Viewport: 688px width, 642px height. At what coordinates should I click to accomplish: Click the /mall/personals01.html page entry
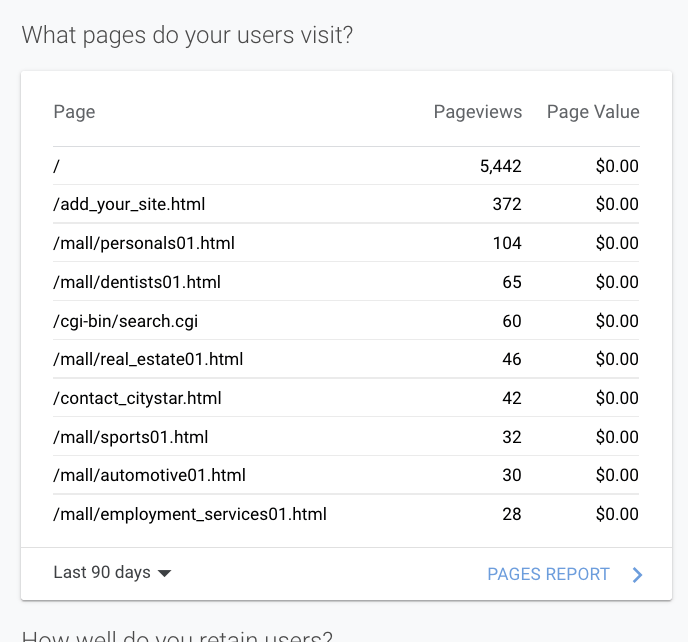(x=144, y=243)
